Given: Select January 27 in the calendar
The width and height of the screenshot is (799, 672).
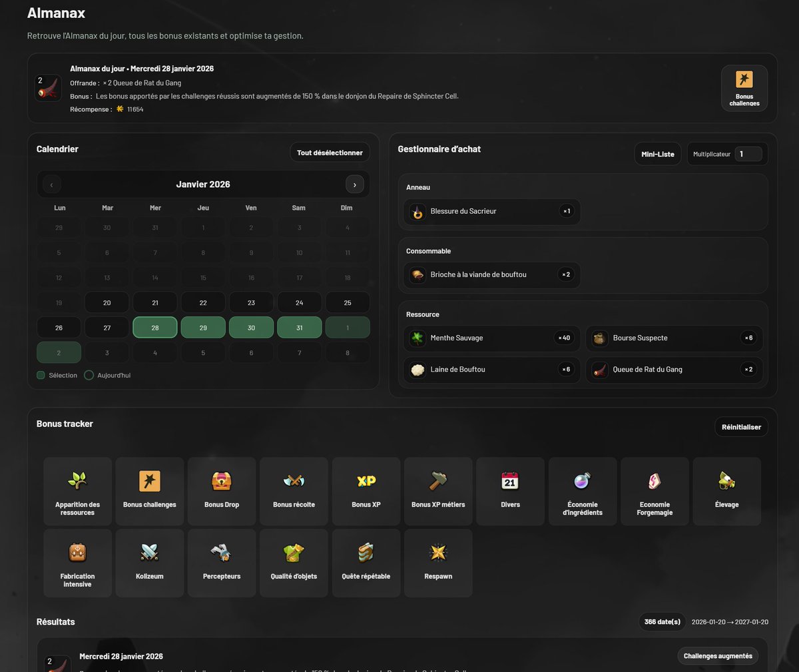Looking at the screenshot, I should (107, 328).
